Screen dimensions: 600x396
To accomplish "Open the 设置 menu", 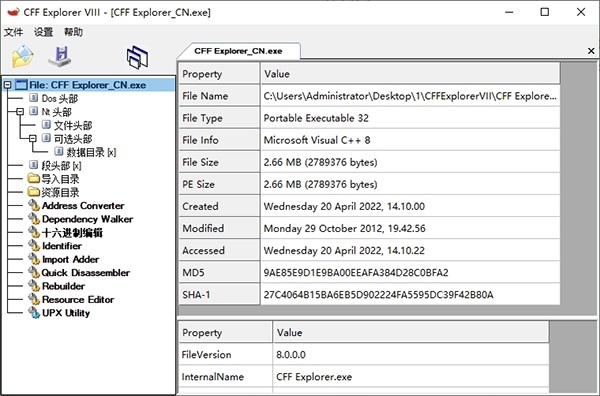I will 43,32.
